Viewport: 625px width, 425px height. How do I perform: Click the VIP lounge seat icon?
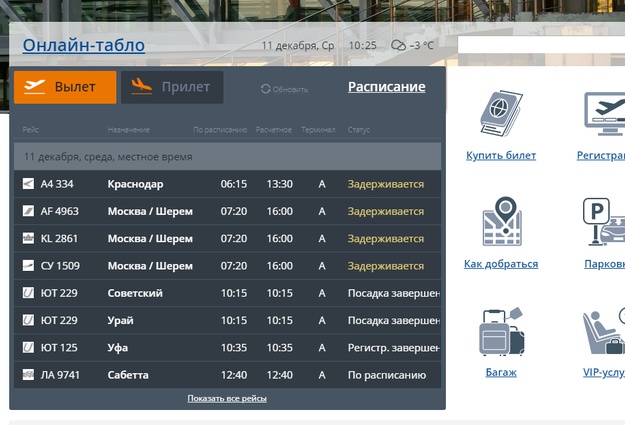coord(605,331)
